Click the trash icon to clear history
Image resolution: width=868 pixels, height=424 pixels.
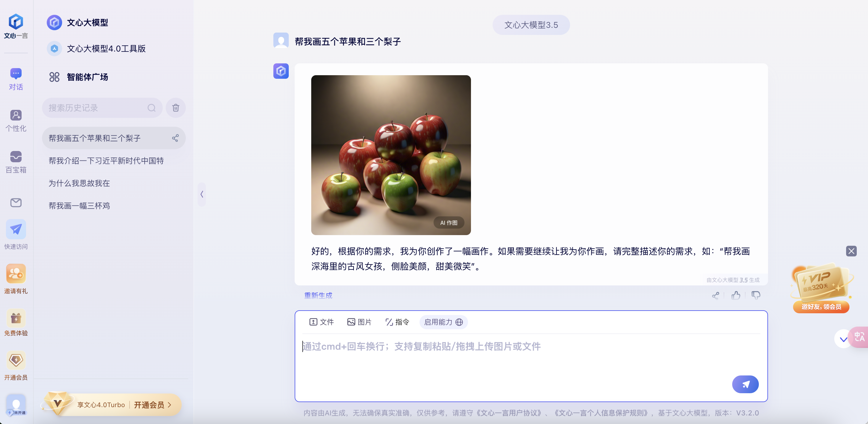pyautogui.click(x=175, y=108)
